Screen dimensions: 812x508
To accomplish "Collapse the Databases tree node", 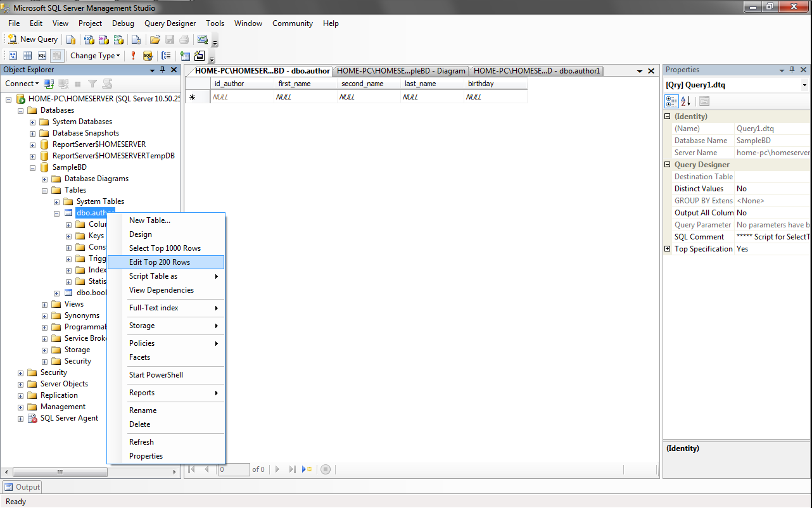I will pos(21,110).
